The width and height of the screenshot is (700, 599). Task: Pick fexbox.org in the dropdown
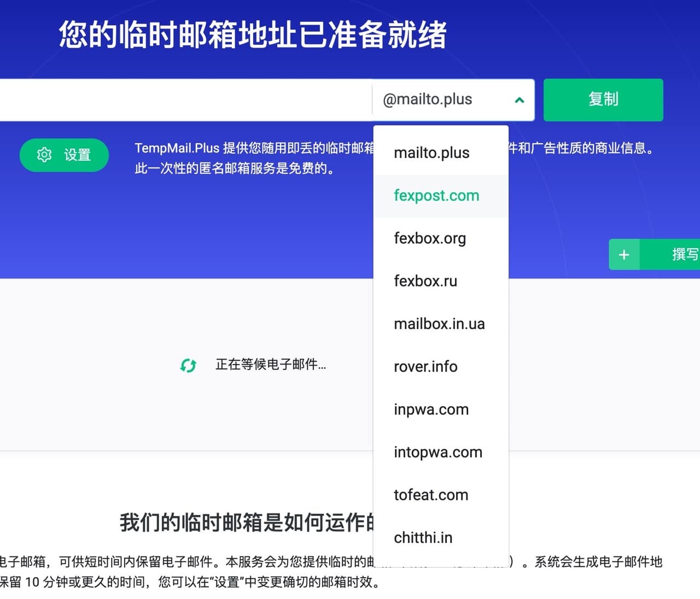(441, 238)
